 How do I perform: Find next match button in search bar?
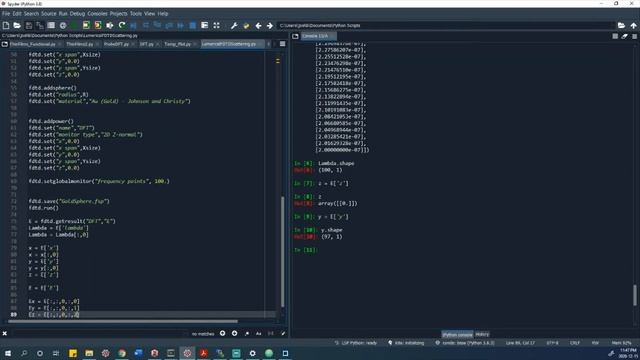point(234,333)
